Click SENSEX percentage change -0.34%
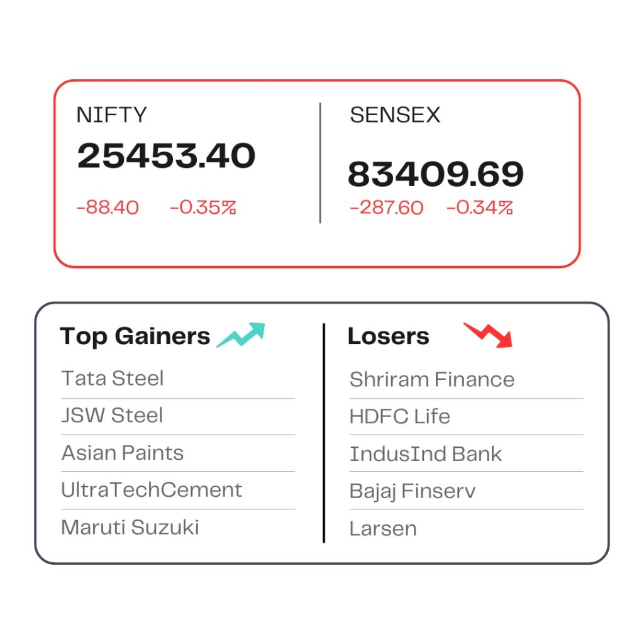Screen dimensions: 644x644 [480, 208]
